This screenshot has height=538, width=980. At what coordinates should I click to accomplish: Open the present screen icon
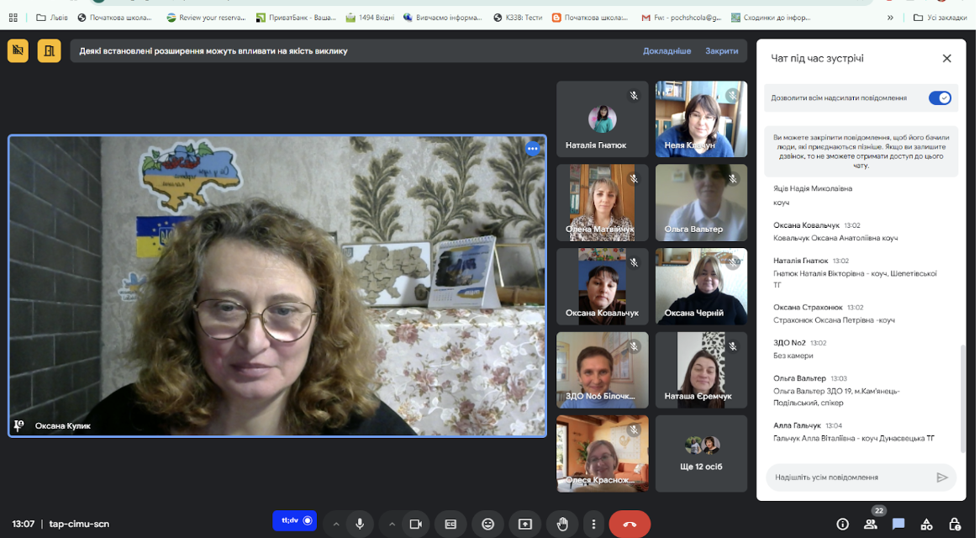tap(525, 524)
